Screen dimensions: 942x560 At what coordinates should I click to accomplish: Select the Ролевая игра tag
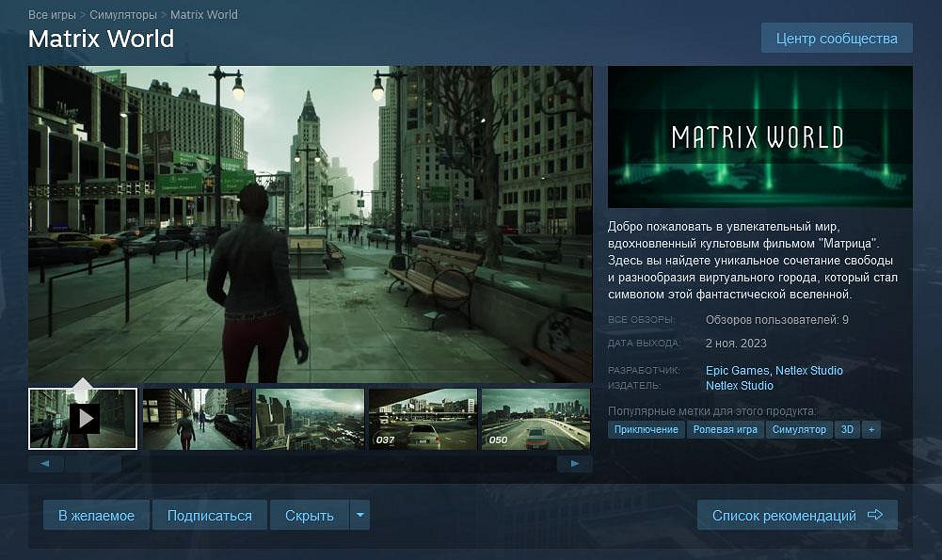click(724, 429)
